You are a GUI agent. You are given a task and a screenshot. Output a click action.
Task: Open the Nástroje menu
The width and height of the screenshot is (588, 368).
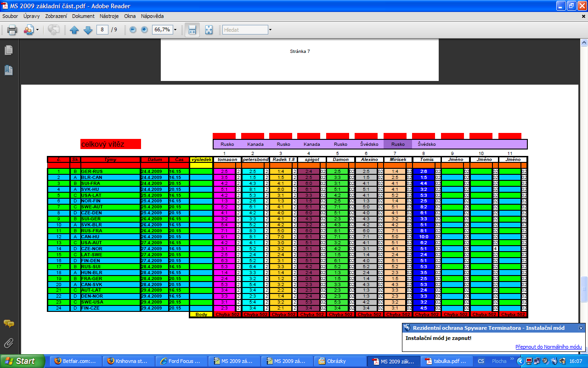coord(109,16)
